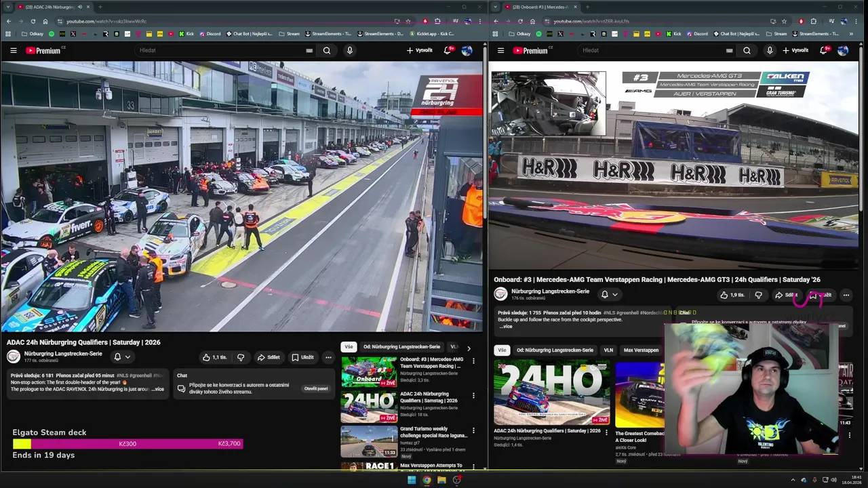The width and height of the screenshot is (868, 488).
Task: Open more actions for ADAC 24h video
Action: tap(328, 357)
